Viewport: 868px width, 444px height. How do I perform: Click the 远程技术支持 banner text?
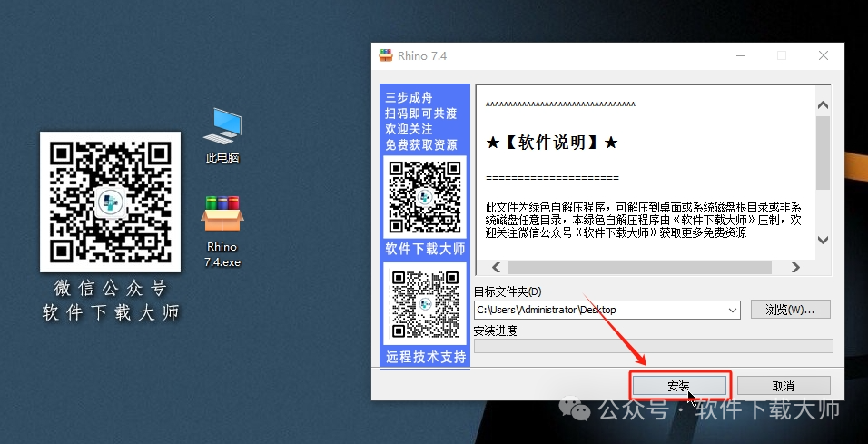coord(426,357)
